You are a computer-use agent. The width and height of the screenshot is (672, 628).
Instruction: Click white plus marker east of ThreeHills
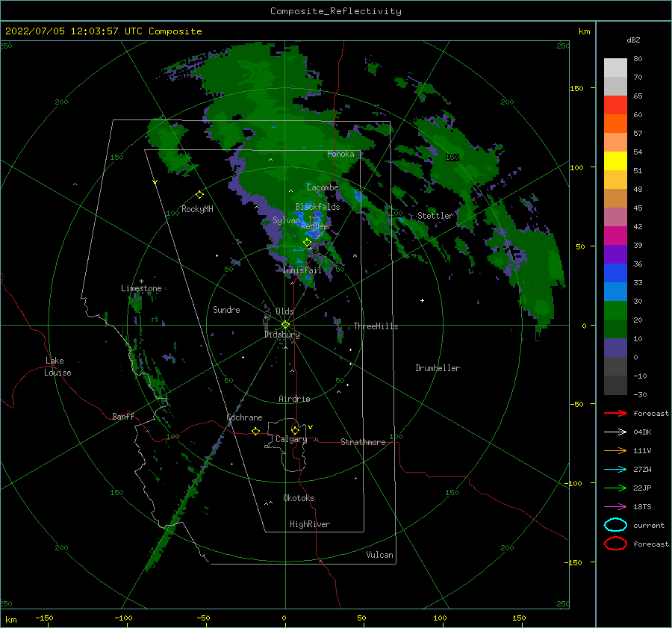[422, 300]
